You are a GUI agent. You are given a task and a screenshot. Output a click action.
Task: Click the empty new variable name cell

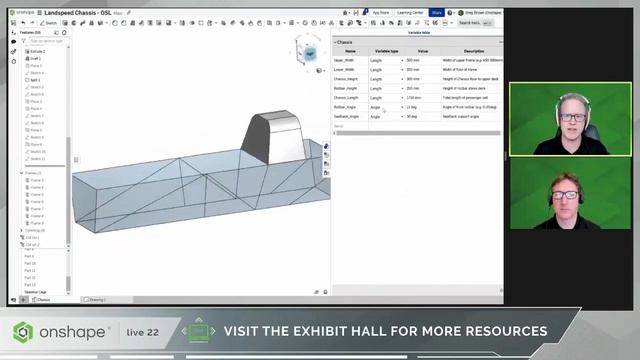[x=351, y=126]
